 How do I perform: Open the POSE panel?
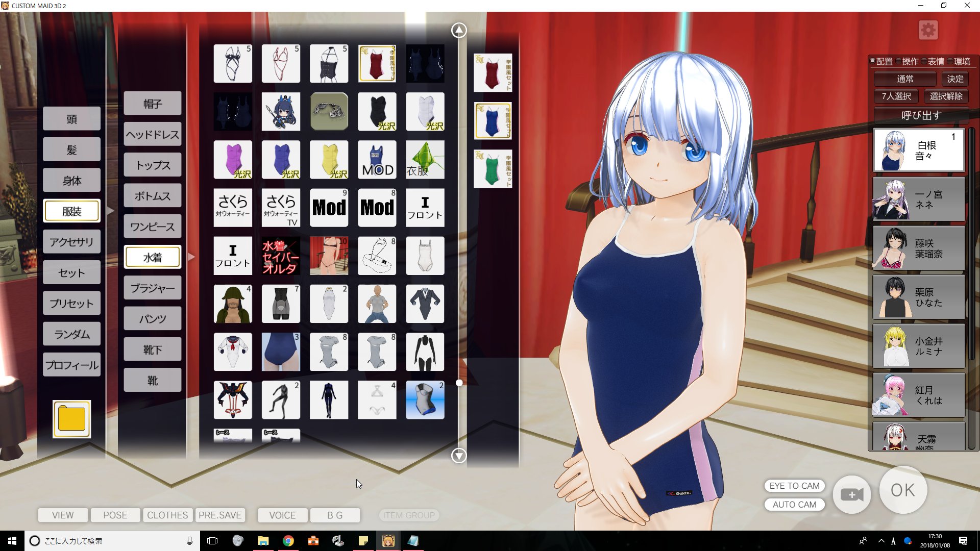coord(115,515)
